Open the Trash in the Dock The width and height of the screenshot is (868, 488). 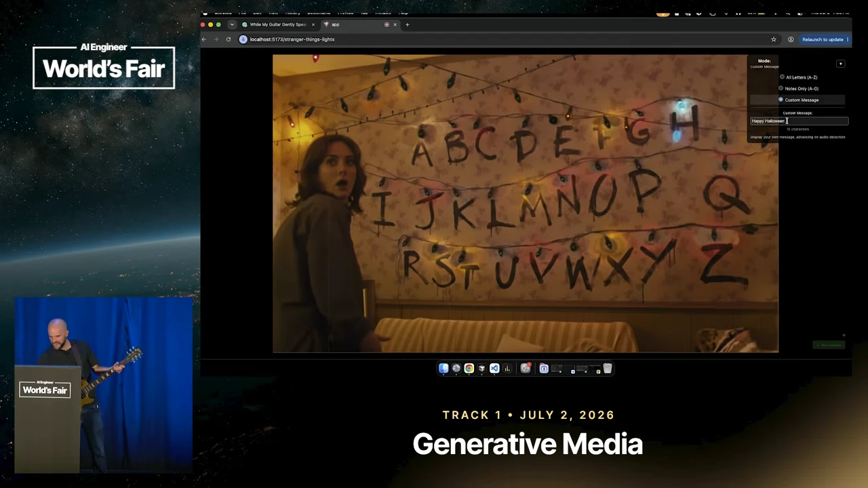point(608,368)
